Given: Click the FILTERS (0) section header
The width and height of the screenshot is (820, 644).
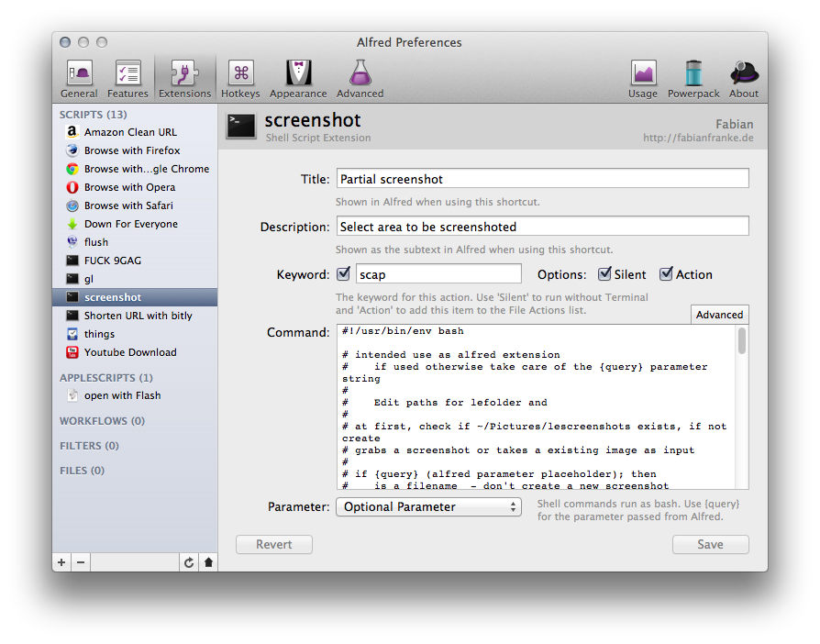Looking at the screenshot, I should point(89,446).
